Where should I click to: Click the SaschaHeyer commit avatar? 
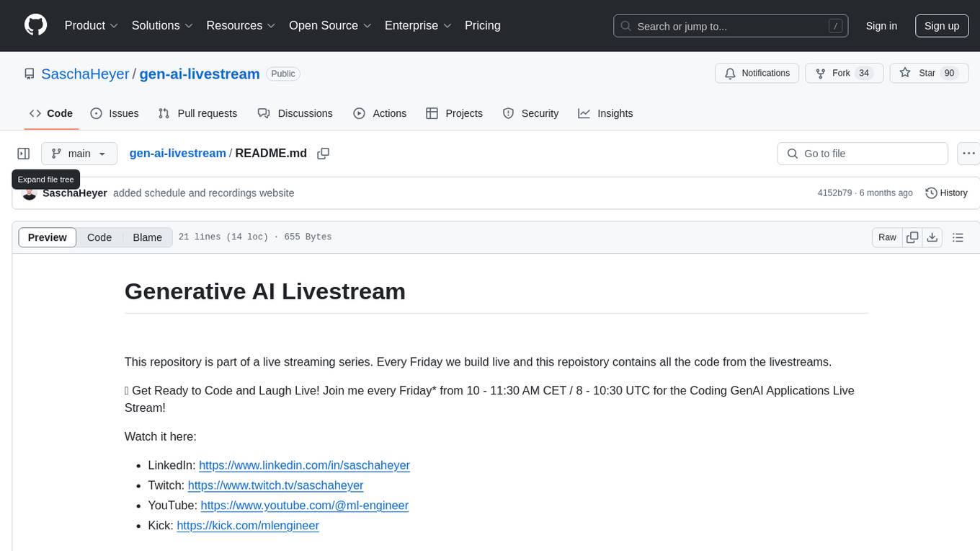[x=30, y=194]
